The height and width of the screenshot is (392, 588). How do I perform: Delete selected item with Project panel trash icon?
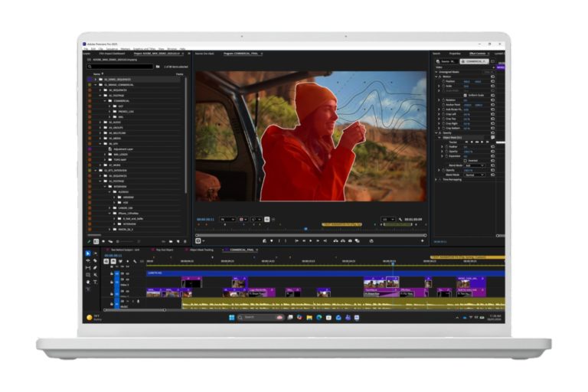[x=185, y=242]
